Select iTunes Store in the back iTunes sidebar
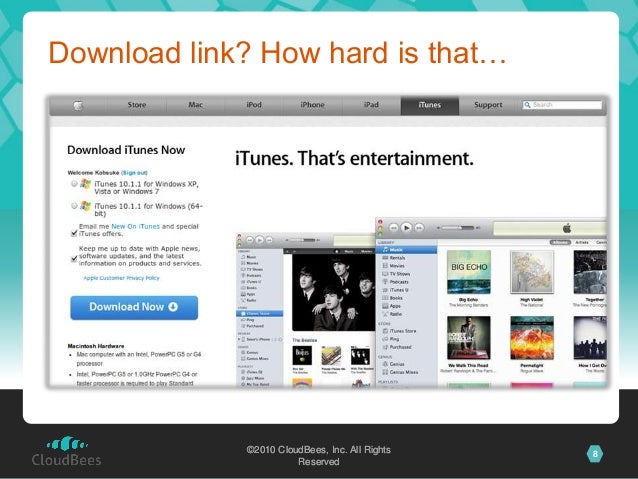The width and height of the screenshot is (638, 479). [x=260, y=314]
